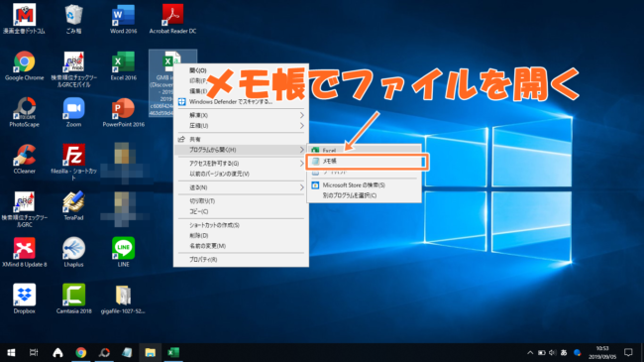Launch the Zoom desktop icon
Screen dimensions: 644x362
pos(73,112)
